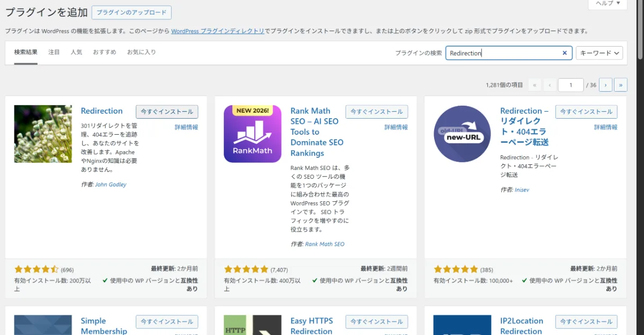Install the Rank Math SEO plugin
Image resolution: width=644 pixels, height=335 pixels.
click(377, 112)
